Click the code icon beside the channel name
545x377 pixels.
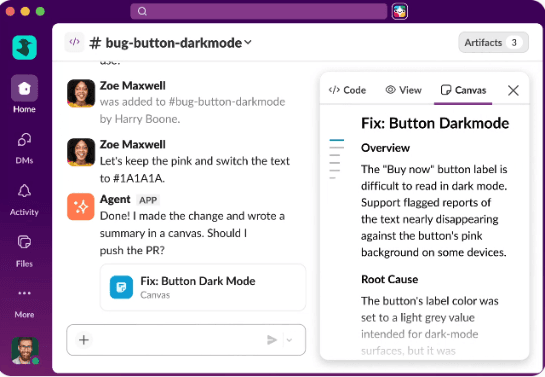pos(74,42)
